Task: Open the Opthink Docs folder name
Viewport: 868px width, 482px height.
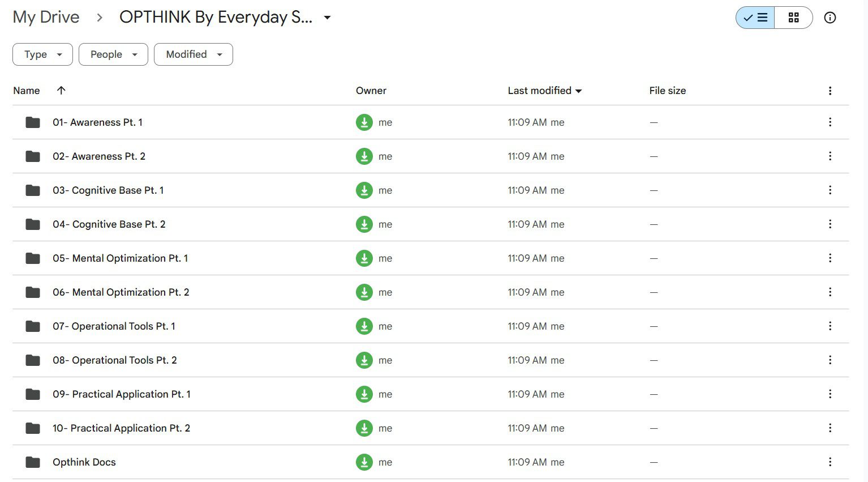Action: point(84,462)
